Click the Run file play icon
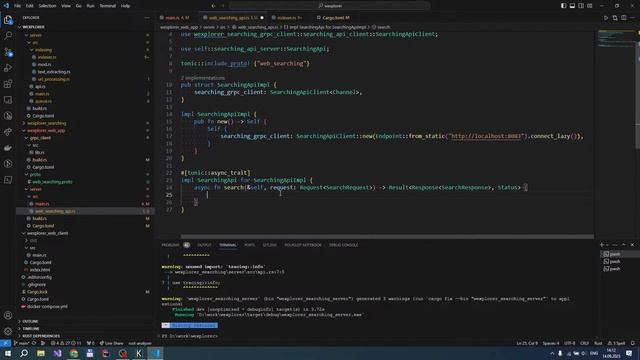The height and width of the screenshot is (360, 640). (x=606, y=18)
